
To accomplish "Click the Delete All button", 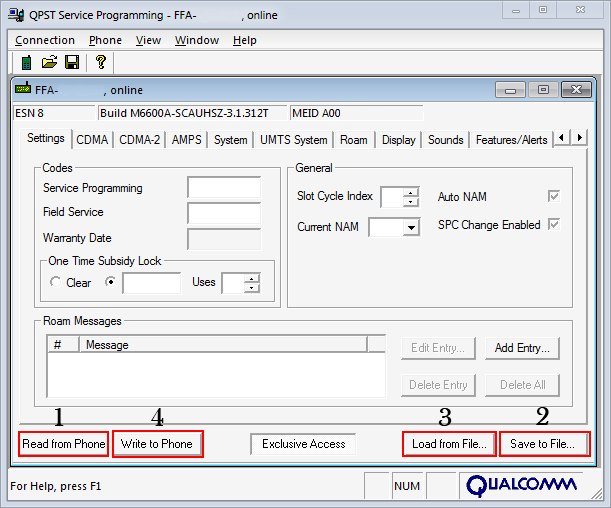I will tap(522, 385).
